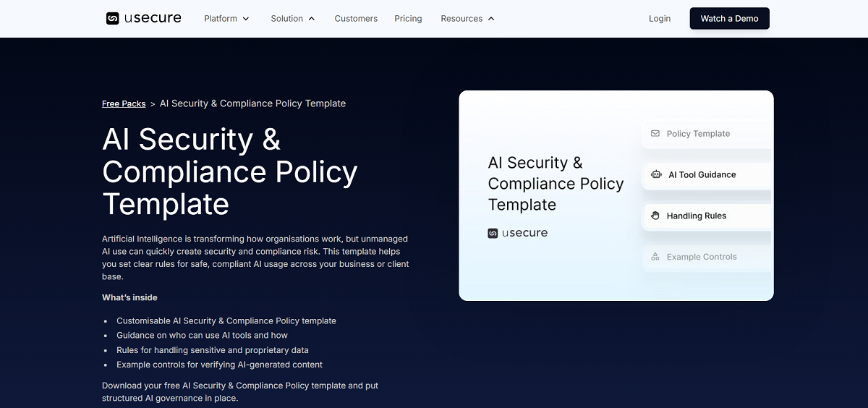Screen dimensions: 868x408
Task: Click the usecure logo inside the preview card
Action: pos(517,233)
